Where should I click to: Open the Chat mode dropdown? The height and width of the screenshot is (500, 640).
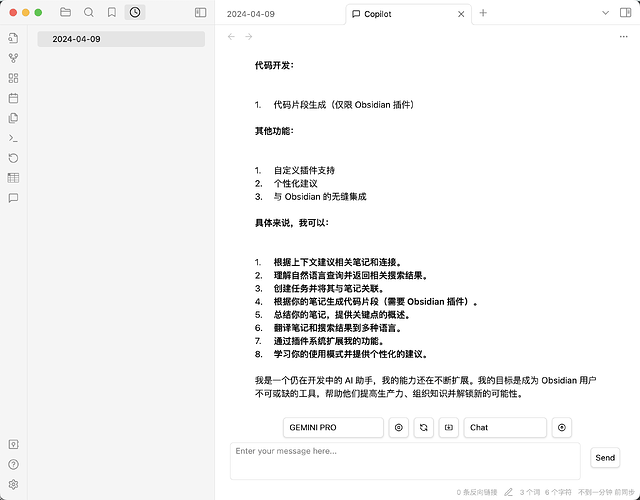pos(505,427)
